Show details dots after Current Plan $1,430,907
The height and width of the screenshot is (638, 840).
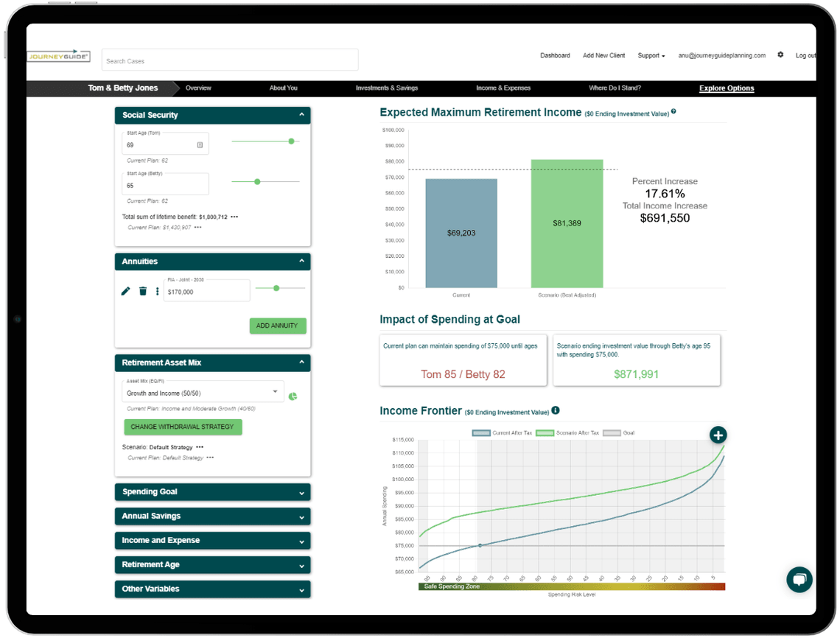pyautogui.click(x=197, y=228)
